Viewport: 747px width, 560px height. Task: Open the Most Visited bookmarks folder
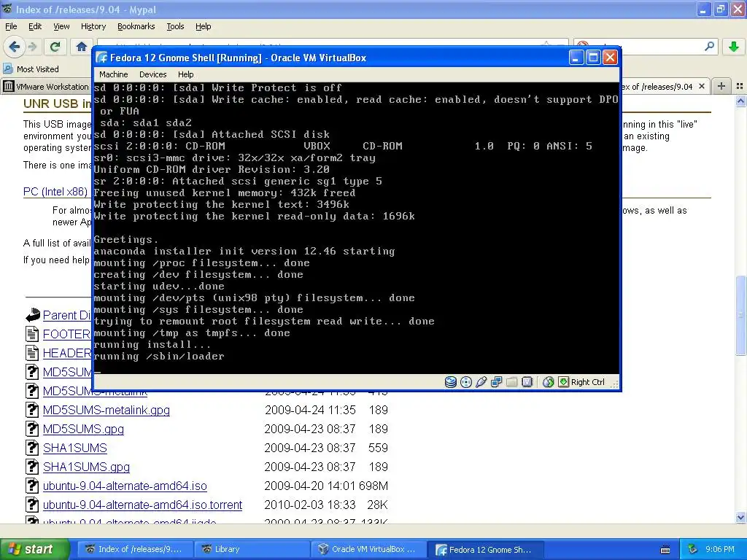[x=31, y=69]
